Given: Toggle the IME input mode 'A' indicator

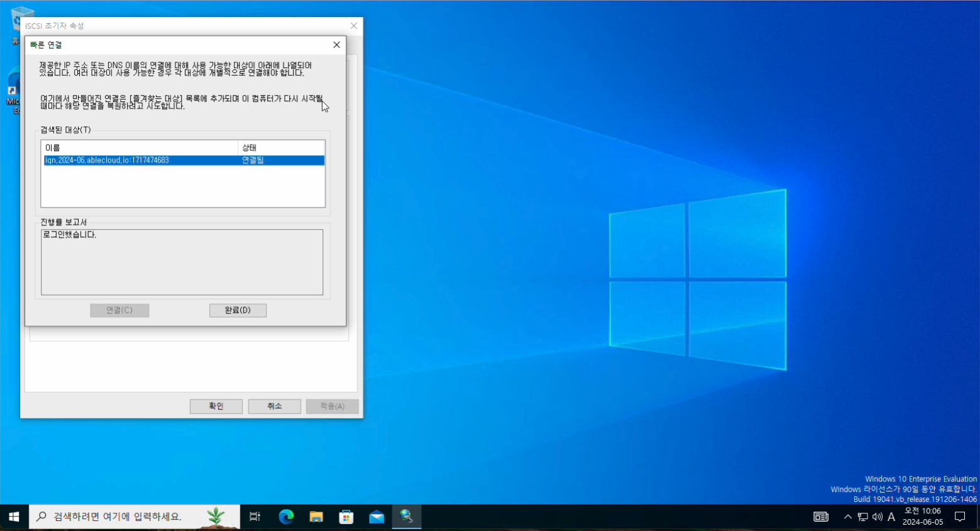Looking at the screenshot, I should (891, 517).
